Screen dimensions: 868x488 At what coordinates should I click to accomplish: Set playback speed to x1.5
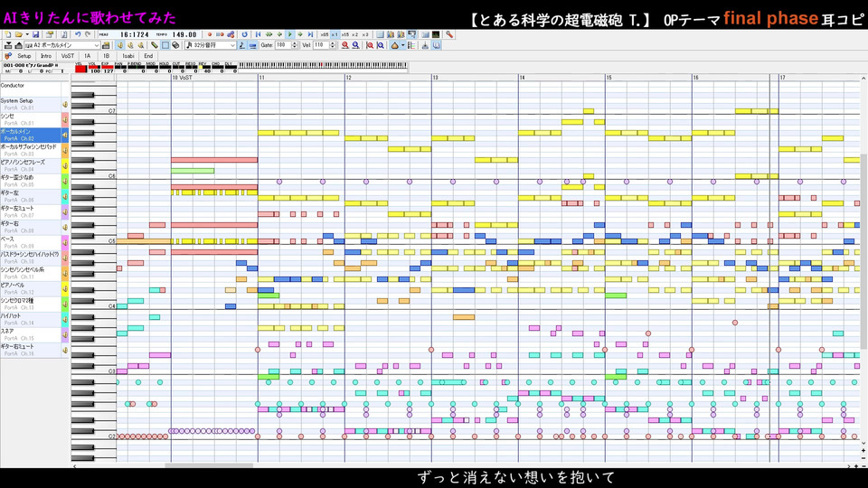coord(344,34)
